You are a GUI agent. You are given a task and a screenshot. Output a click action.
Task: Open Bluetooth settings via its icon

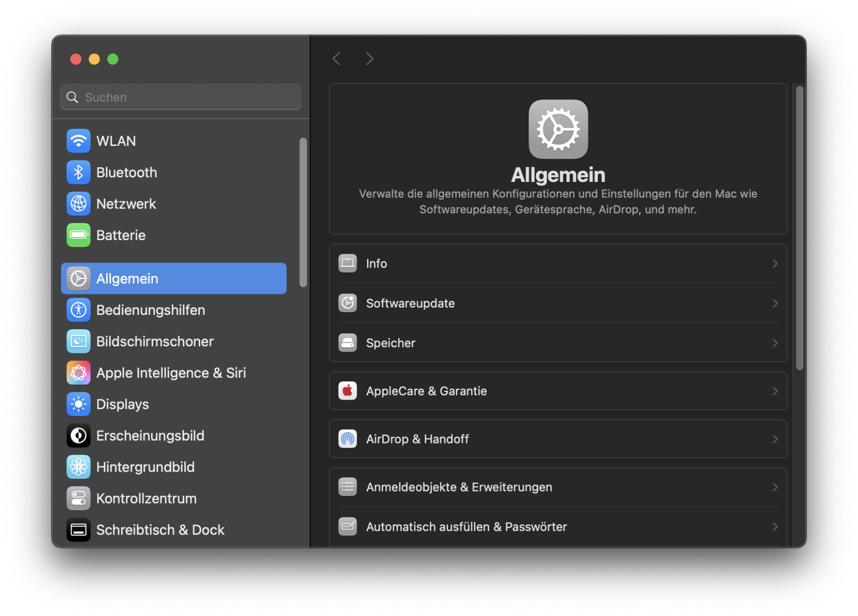[78, 172]
